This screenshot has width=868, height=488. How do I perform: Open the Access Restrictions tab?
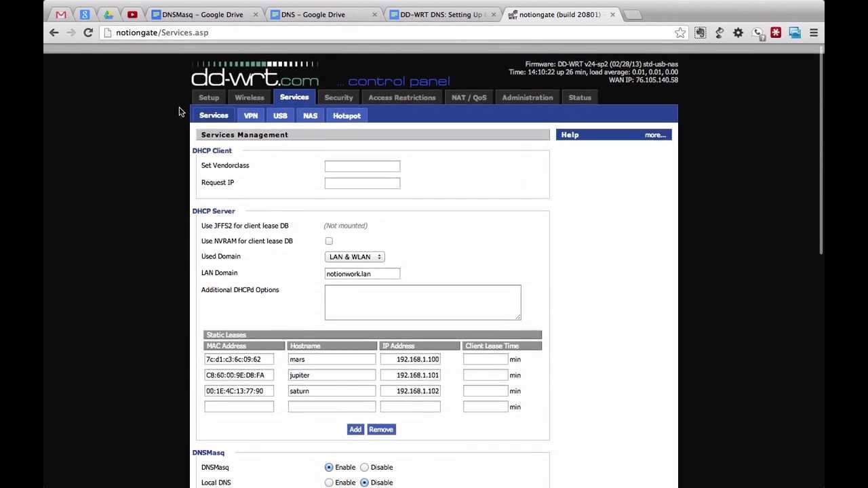coord(401,98)
